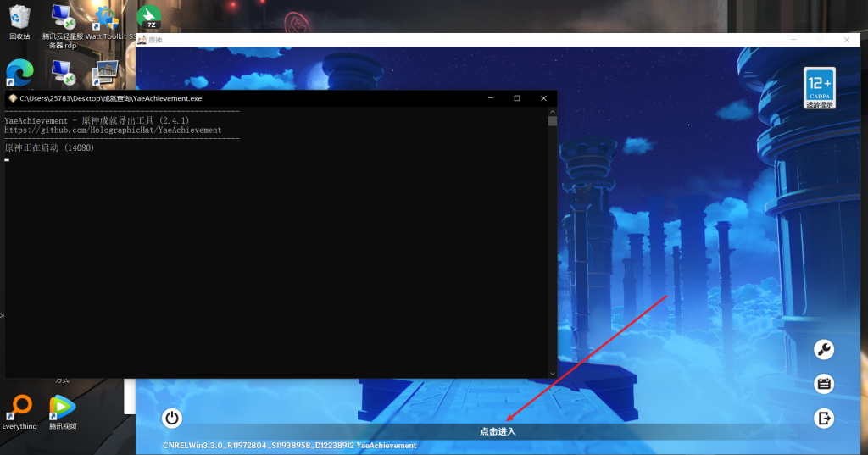The width and height of the screenshot is (868, 455).
Task: Click the 原神 window title bar icon
Action: (x=142, y=40)
